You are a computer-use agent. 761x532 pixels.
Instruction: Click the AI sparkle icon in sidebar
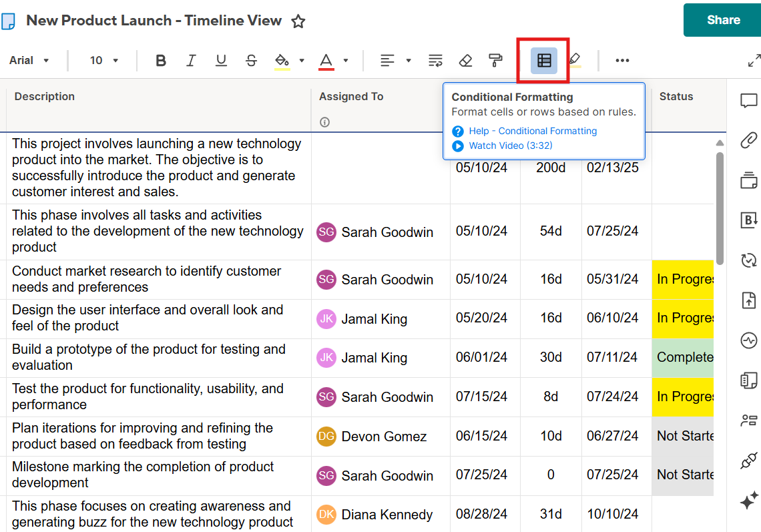coord(748,500)
